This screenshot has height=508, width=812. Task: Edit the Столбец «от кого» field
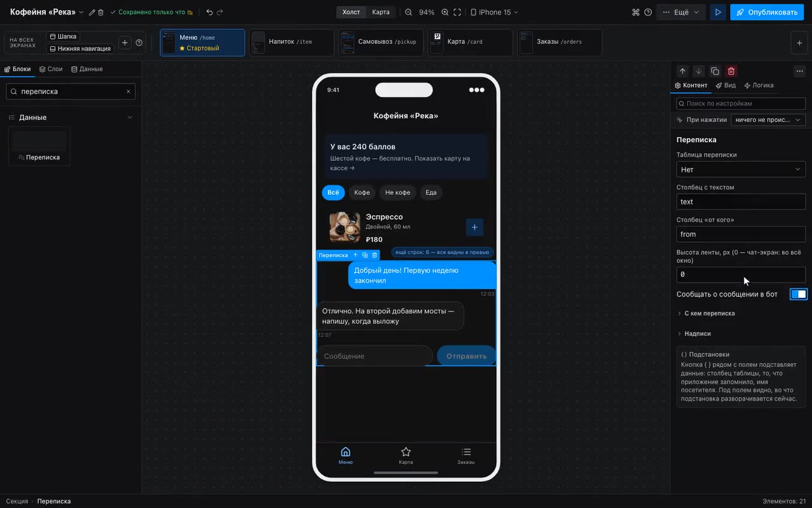tap(741, 234)
